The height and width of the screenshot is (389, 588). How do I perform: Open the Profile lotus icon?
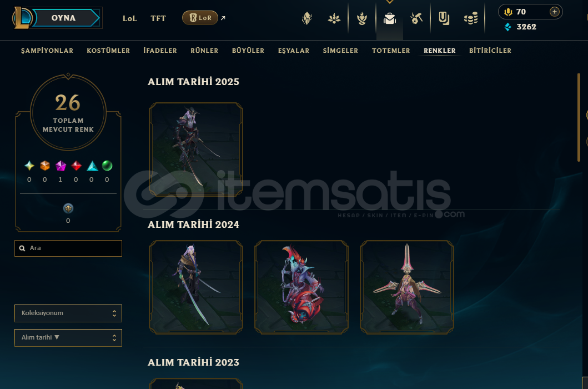334,18
